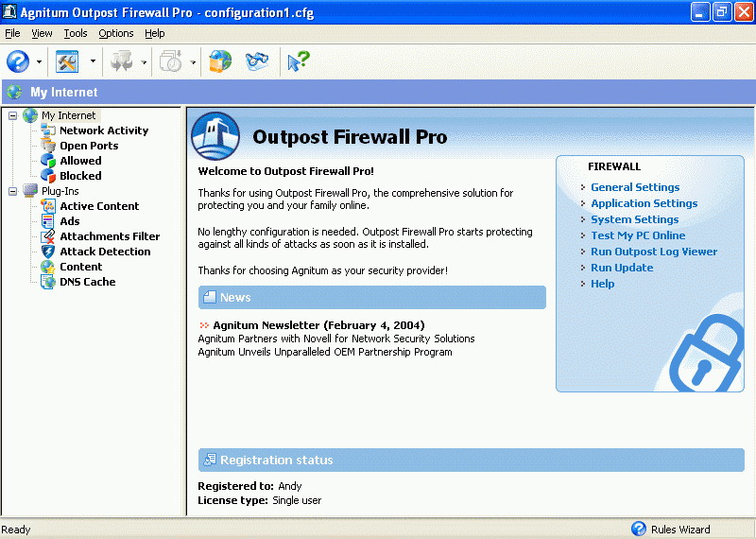This screenshot has height=539, width=756.
Task: Click the globe update toolbar icon
Action: click(x=220, y=61)
